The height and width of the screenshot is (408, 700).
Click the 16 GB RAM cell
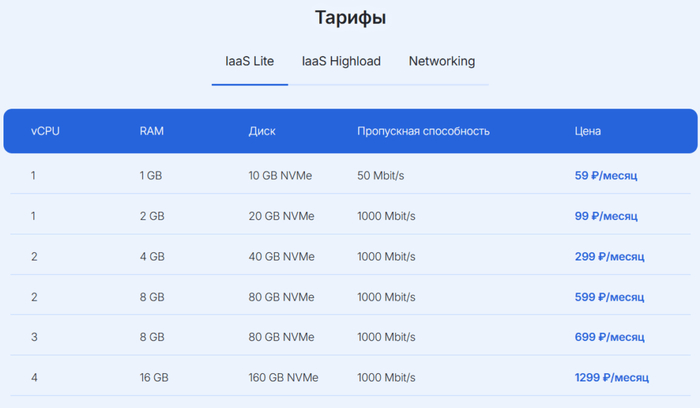pos(153,378)
